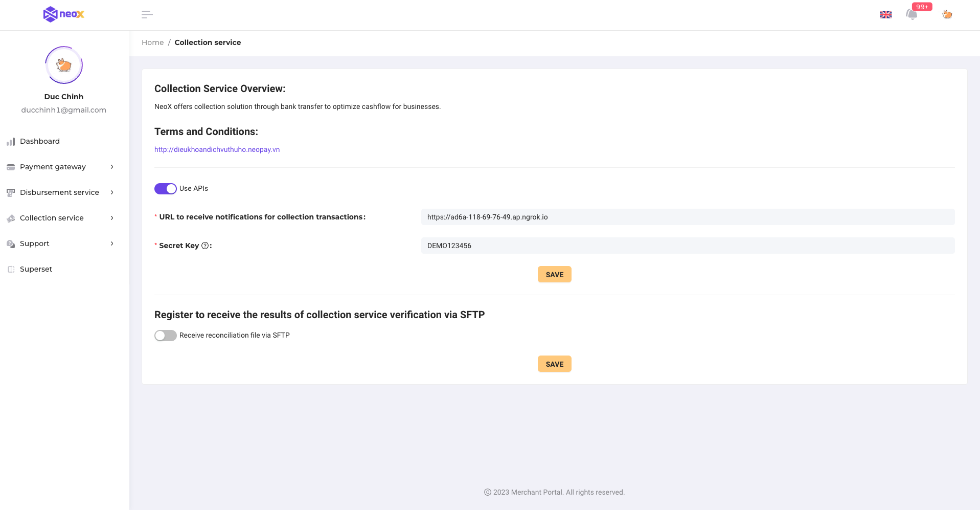The width and height of the screenshot is (980, 510).
Task: Expand the Payment gateway submenu chevron
Action: pos(112,167)
